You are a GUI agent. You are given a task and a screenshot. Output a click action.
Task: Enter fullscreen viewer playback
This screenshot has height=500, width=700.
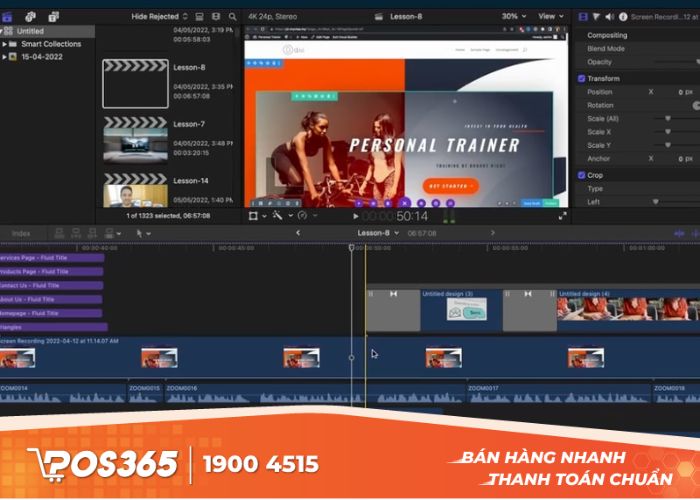[562, 216]
